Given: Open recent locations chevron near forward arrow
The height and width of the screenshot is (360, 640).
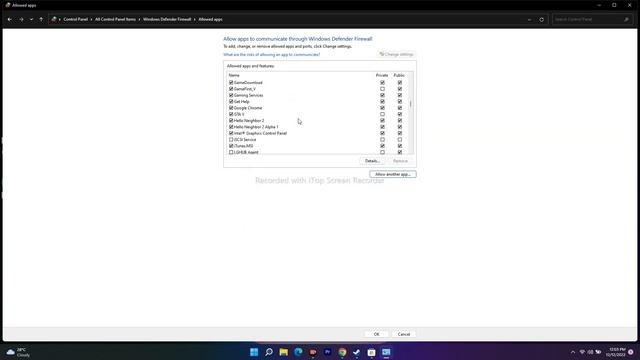Looking at the screenshot, I should coord(31,19).
